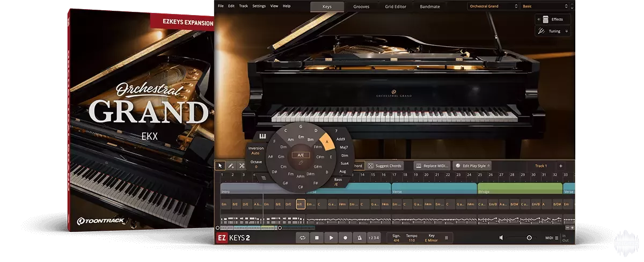
Task: Select the arrow pointer tool
Action: click(x=220, y=165)
